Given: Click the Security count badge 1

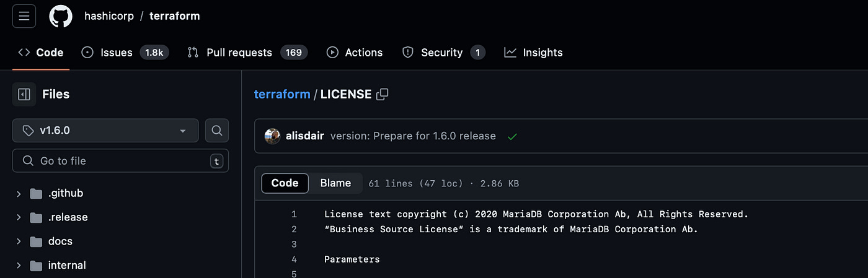Looking at the screenshot, I should tap(477, 53).
